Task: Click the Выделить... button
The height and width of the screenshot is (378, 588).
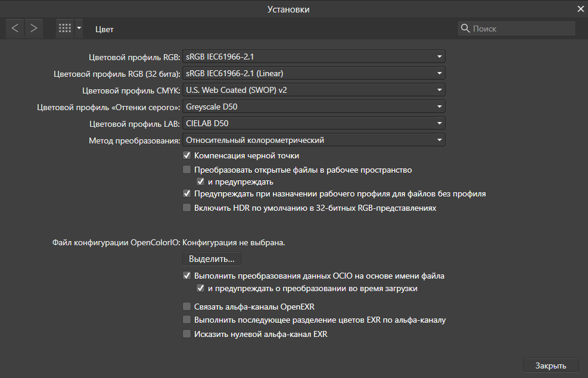Action: point(211,259)
